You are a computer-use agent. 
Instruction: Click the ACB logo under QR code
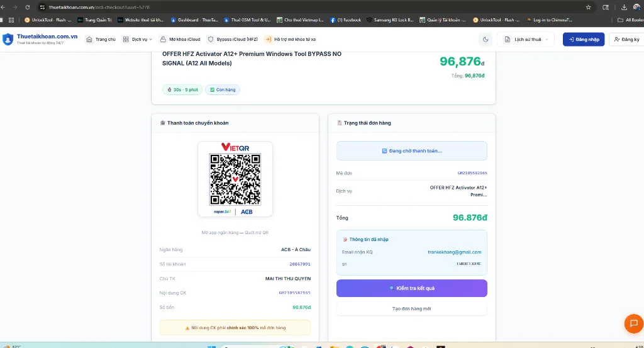click(247, 212)
